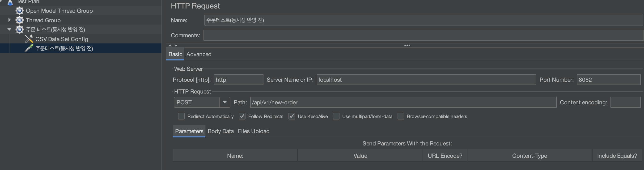Uncheck Use KeepAlive checkbox
The height and width of the screenshot is (170, 644).
[292, 116]
